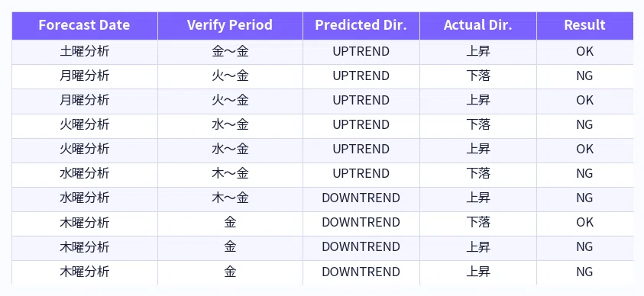Image resolution: width=644 pixels, height=296 pixels.
Task: Select 上昇 in the 土曜分析 row
Action: [478, 52]
